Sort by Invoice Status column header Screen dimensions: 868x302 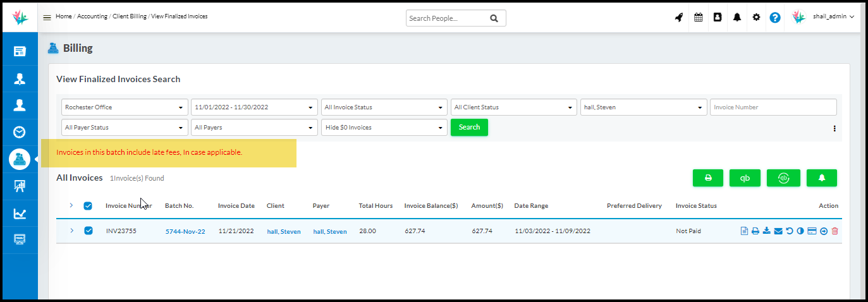coord(696,206)
